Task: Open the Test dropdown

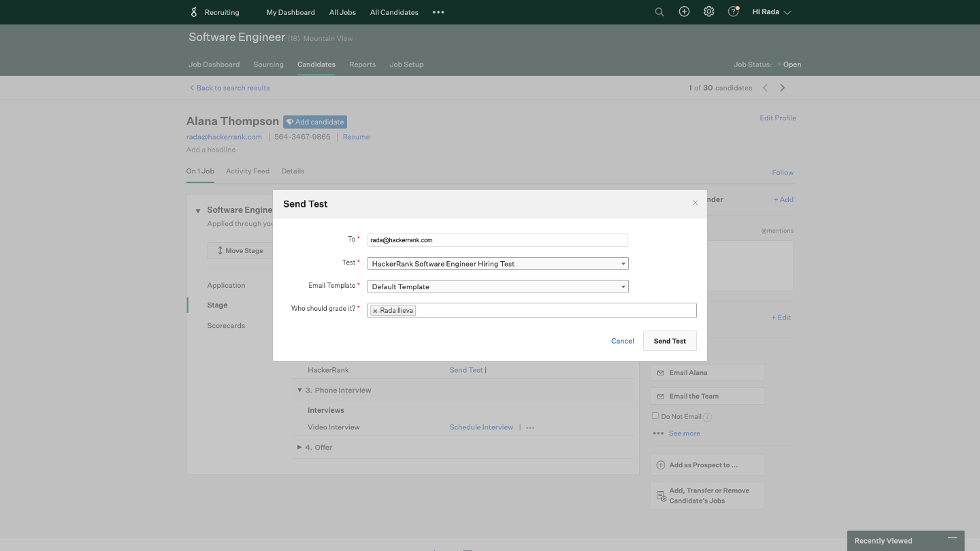Action: [x=497, y=264]
